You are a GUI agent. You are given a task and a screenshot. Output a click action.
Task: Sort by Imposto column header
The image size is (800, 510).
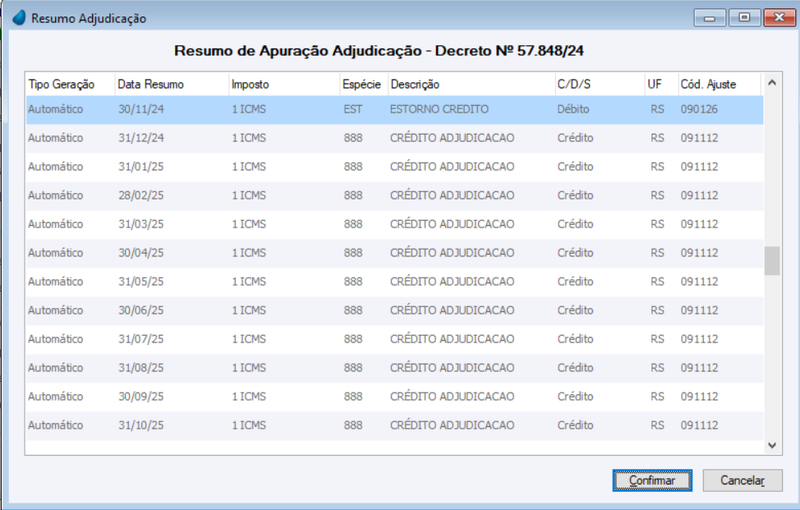click(x=284, y=84)
